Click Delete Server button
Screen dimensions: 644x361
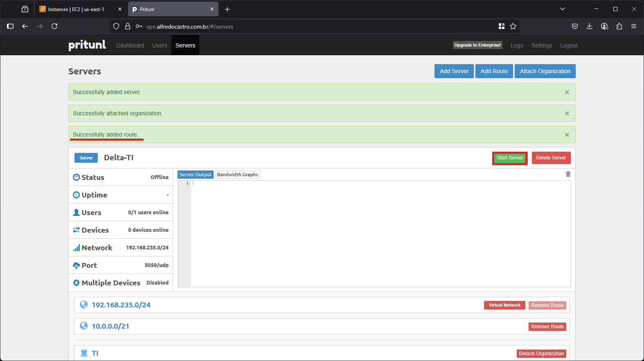(551, 158)
